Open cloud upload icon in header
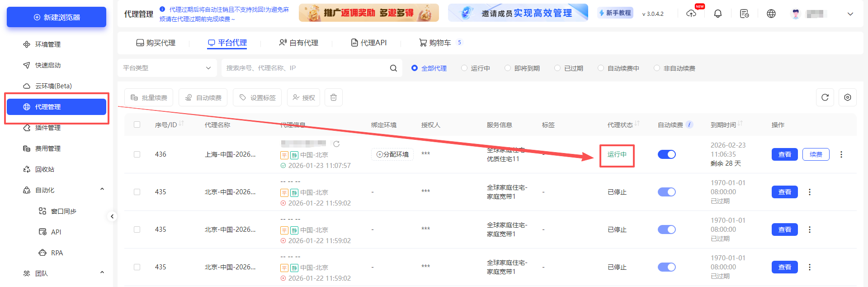 (x=691, y=14)
